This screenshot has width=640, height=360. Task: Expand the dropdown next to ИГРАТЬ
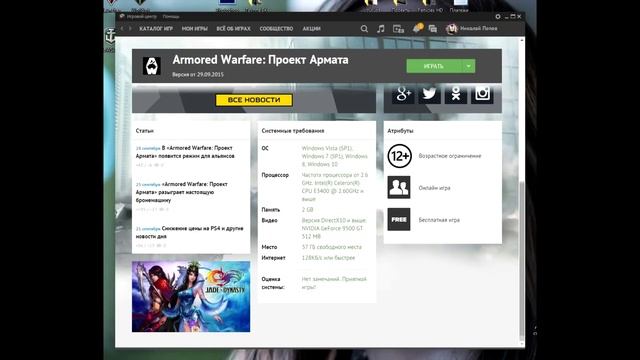click(469, 66)
